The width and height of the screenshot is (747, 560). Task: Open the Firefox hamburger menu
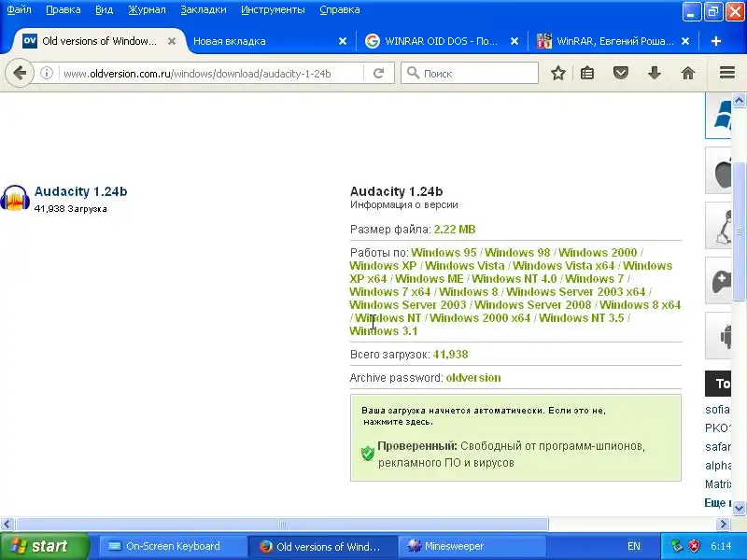(727, 73)
